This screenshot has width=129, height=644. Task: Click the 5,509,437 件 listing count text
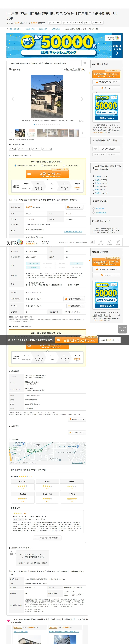pos(32,244)
